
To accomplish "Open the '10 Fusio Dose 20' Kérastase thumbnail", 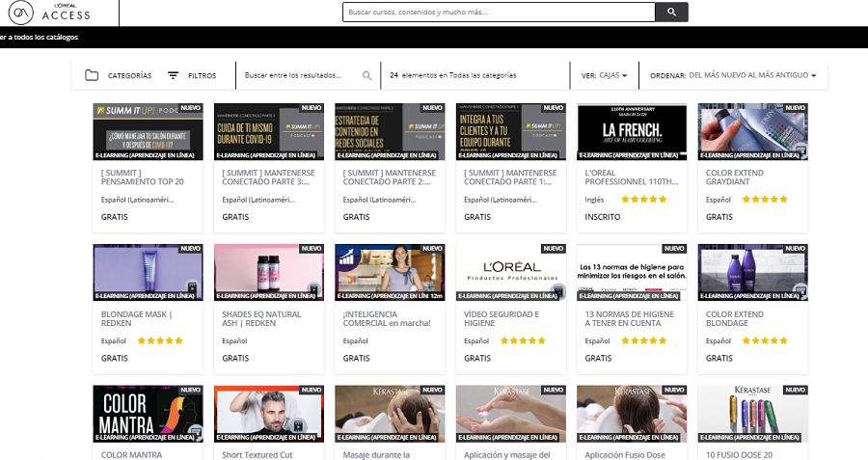I will [x=753, y=414].
